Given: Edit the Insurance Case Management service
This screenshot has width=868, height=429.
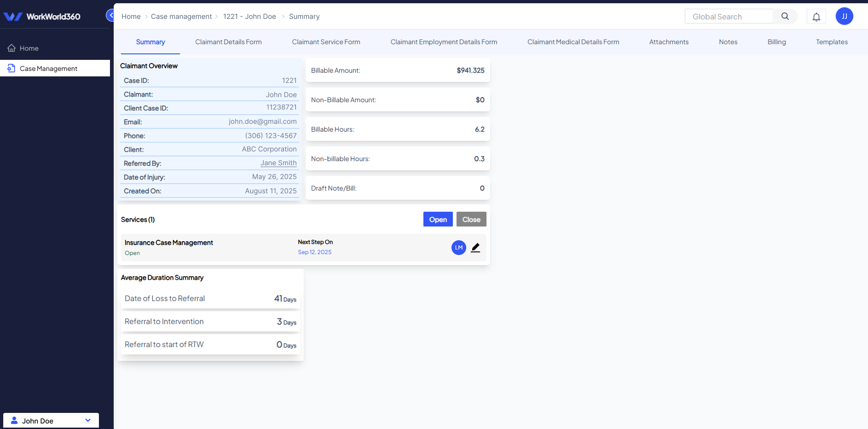Looking at the screenshot, I should (475, 248).
